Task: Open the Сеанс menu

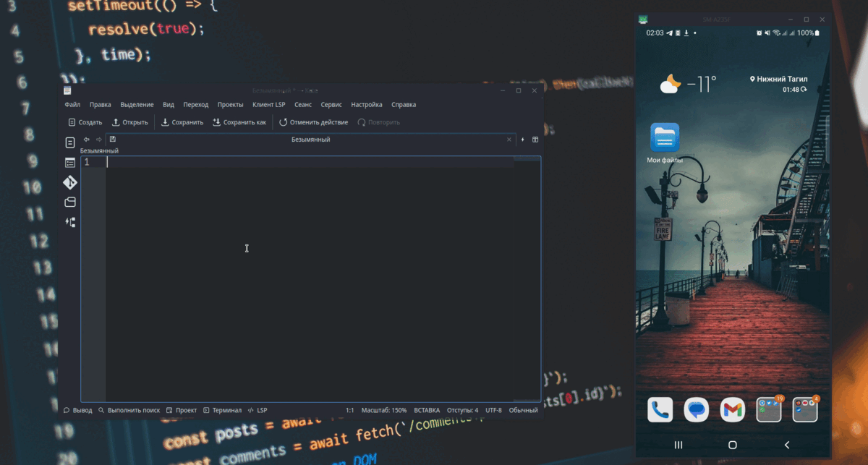Action: point(303,105)
